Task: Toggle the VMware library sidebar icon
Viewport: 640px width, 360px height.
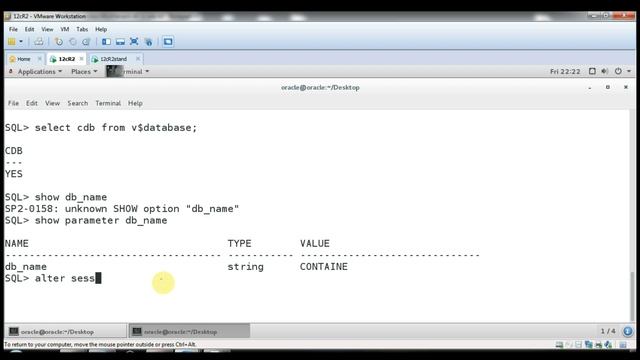Action: tap(107, 42)
